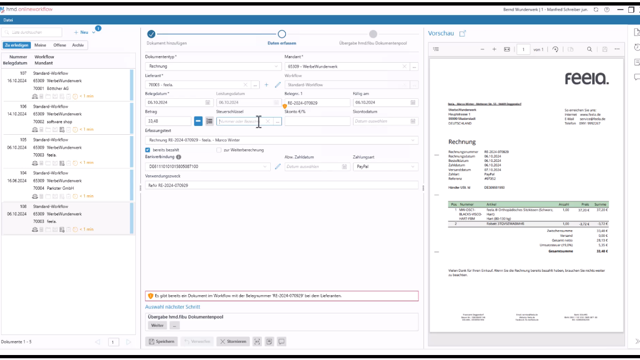Viewport: 640px width, 360px height.
Task: Switch to the Meine tab
Action: [40, 45]
